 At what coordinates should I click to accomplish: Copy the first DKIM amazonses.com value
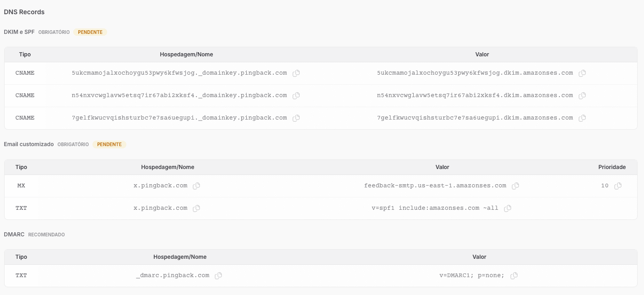[582, 73]
